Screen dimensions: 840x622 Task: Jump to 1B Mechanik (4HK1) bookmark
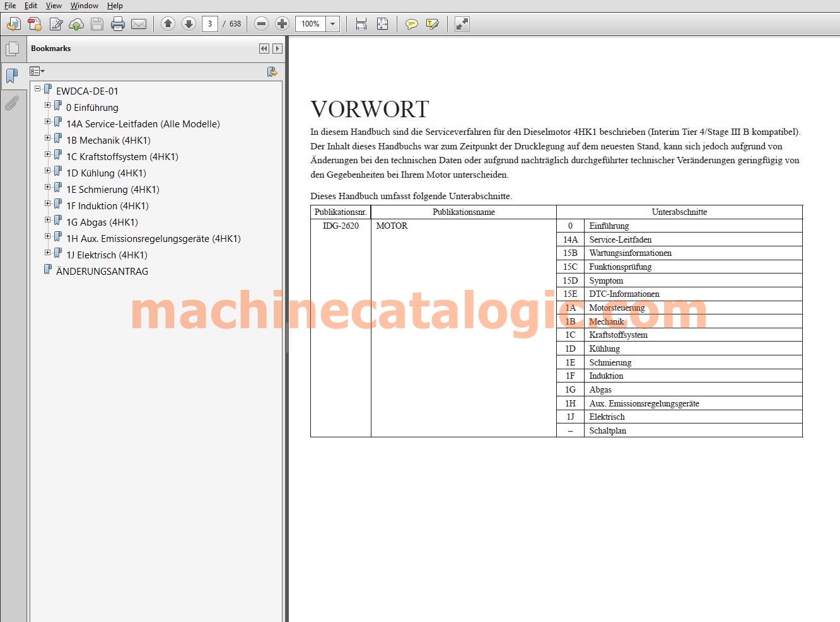coord(108,141)
